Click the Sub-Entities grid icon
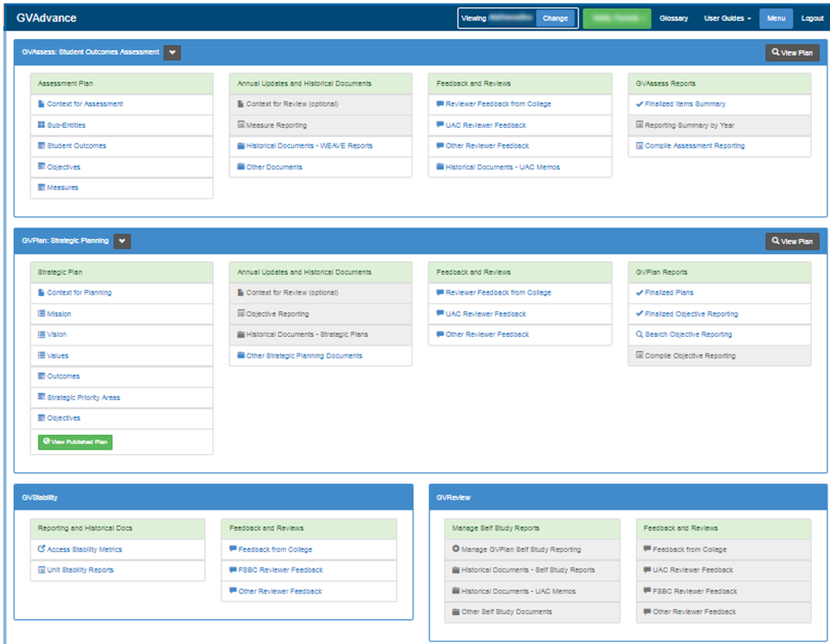The width and height of the screenshot is (830, 644). (x=41, y=125)
